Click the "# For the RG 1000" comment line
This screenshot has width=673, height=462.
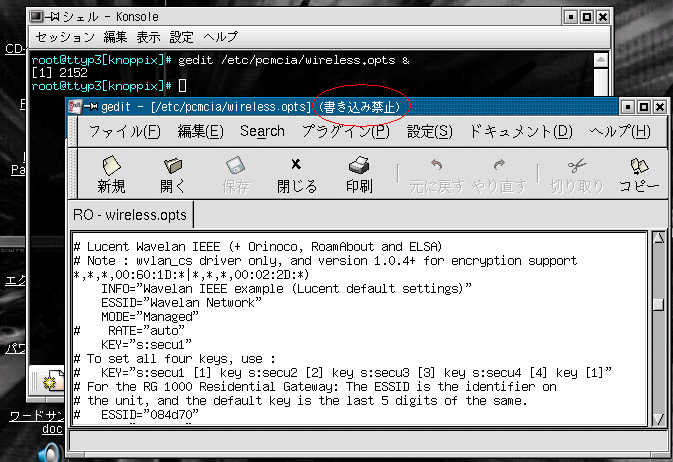click(315, 387)
